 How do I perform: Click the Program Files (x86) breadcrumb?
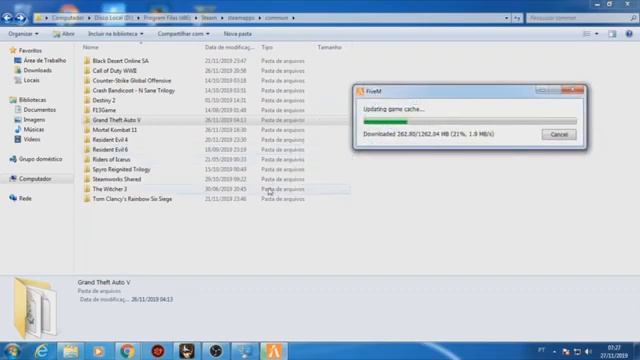tap(167, 18)
